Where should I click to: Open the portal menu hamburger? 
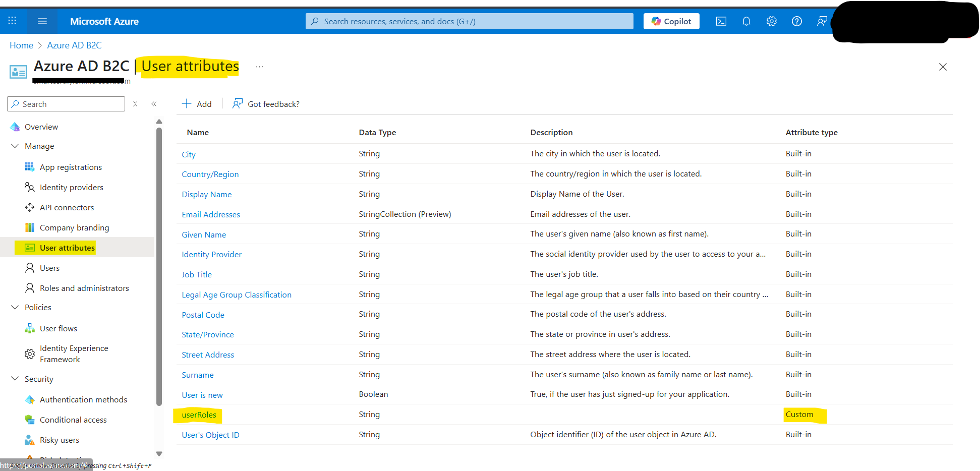click(42, 21)
